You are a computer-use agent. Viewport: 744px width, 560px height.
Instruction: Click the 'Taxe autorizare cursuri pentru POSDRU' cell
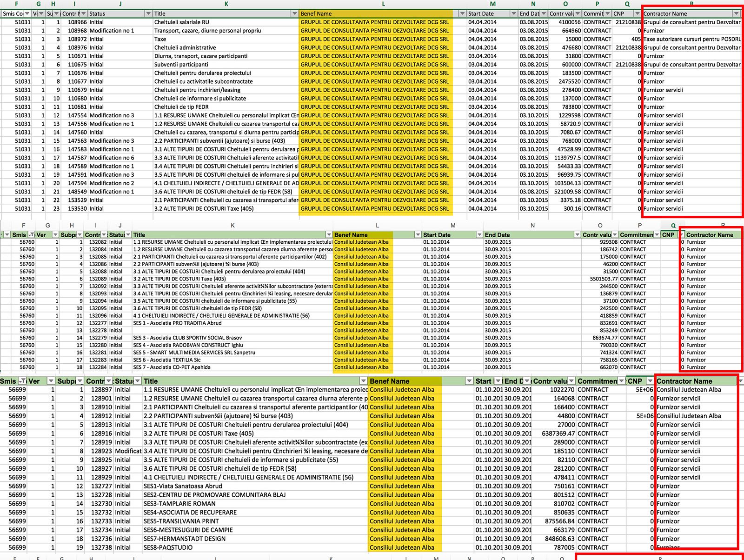point(692,39)
